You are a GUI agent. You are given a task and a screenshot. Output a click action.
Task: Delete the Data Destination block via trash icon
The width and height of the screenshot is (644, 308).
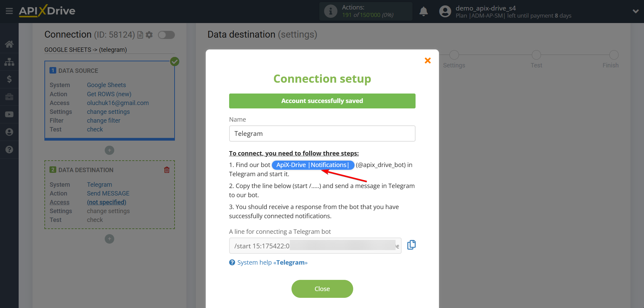click(x=167, y=170)
